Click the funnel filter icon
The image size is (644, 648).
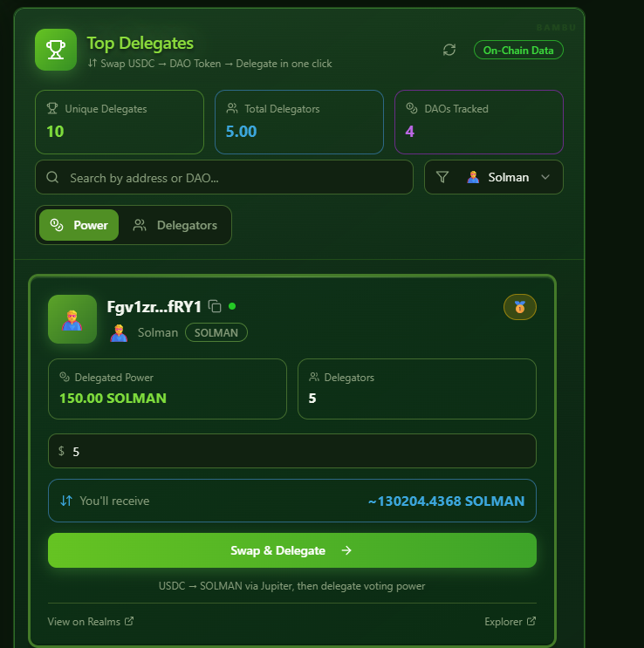click(442, 177)
